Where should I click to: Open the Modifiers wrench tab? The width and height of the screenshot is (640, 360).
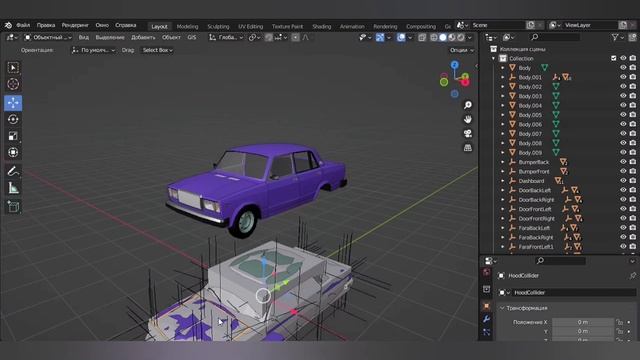[487, 319]
